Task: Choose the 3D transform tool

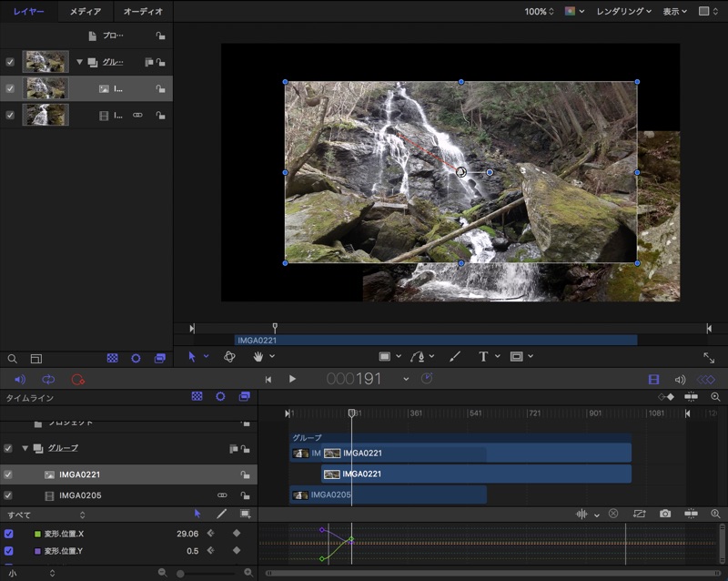Action: 230,356
